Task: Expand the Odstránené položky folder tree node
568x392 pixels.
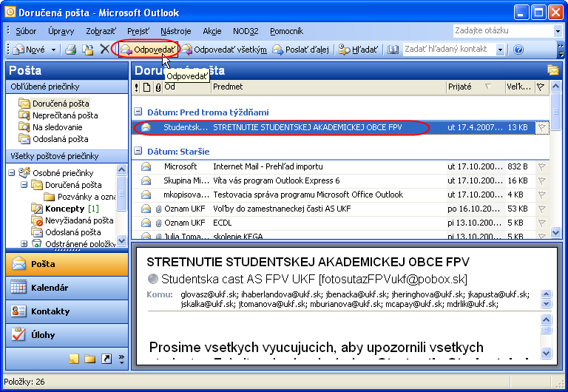Action: (x=24, y=243)
